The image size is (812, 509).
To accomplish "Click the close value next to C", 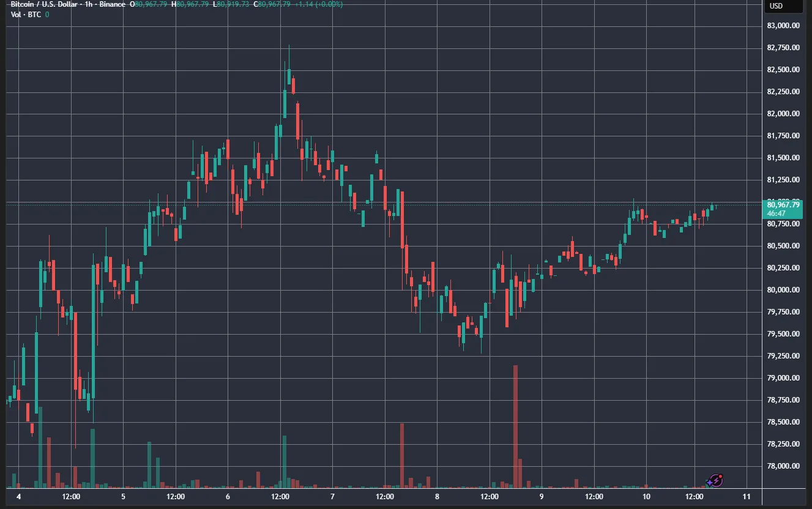I will tap(273, 4).
